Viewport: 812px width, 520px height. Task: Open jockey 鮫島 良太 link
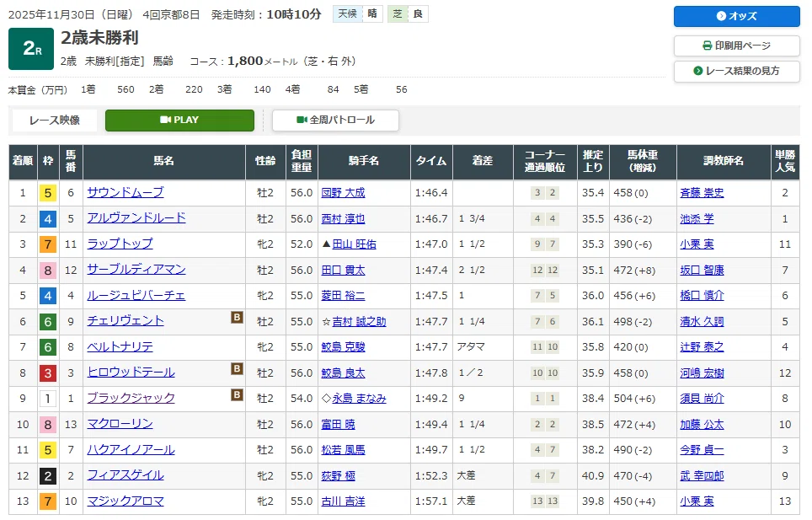[343, 373]
